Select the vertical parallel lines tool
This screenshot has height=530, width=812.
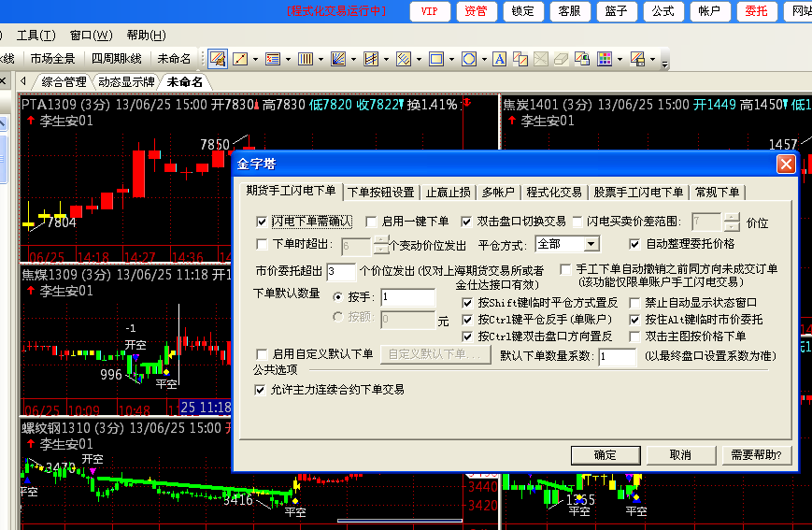click(x=305, y=59)
